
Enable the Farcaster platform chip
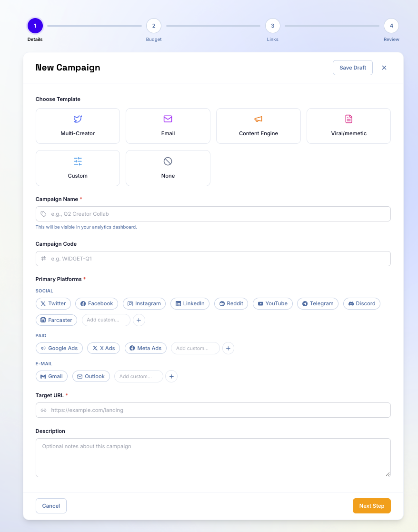[x=56, y=320]
